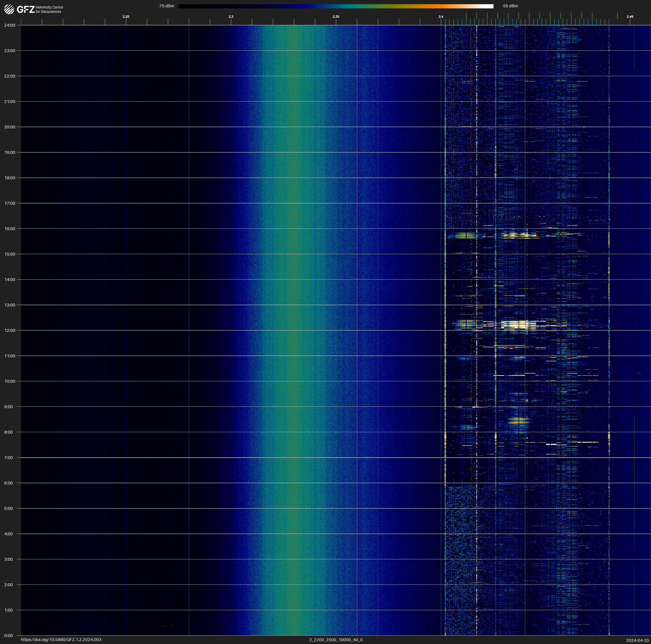Click the 24:00 time axis label
Viewport: 651px width, 644px height.
(10, 25)
